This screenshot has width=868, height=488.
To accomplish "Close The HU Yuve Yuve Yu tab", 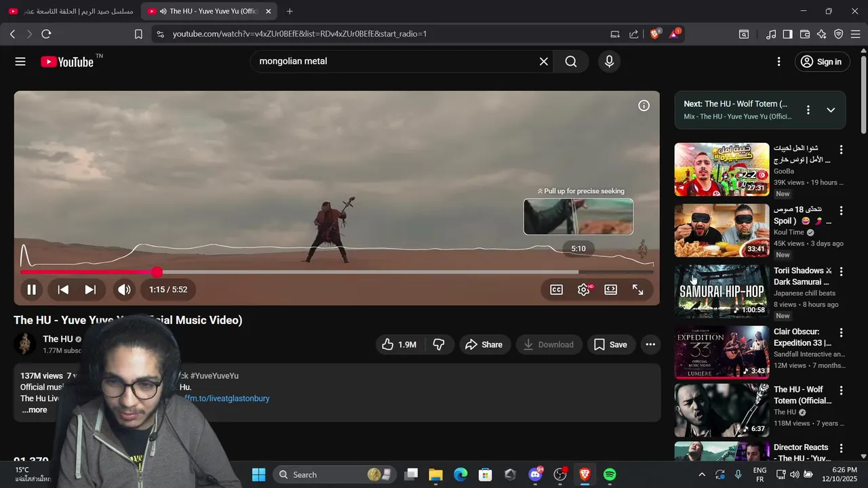I will point(268,12).
